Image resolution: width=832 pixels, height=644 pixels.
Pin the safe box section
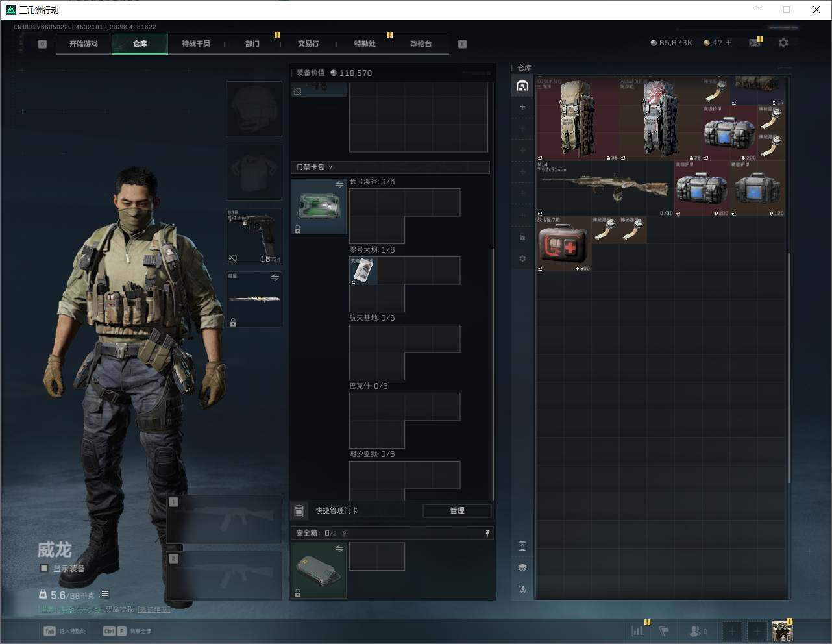[x=487, y=533]
